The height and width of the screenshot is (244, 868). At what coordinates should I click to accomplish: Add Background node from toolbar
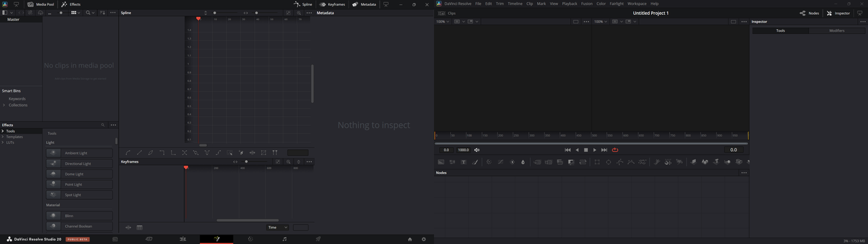click(441, 162)
